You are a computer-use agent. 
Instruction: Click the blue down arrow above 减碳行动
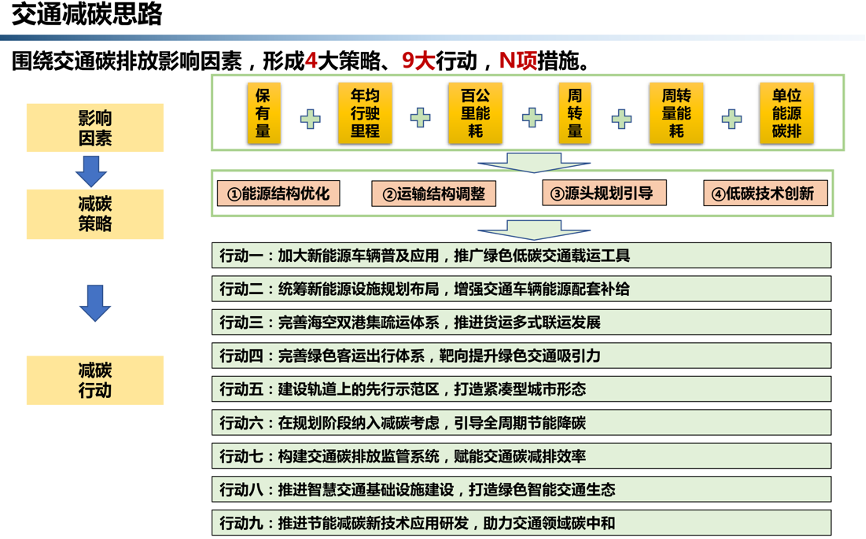[x=95, y=302]
